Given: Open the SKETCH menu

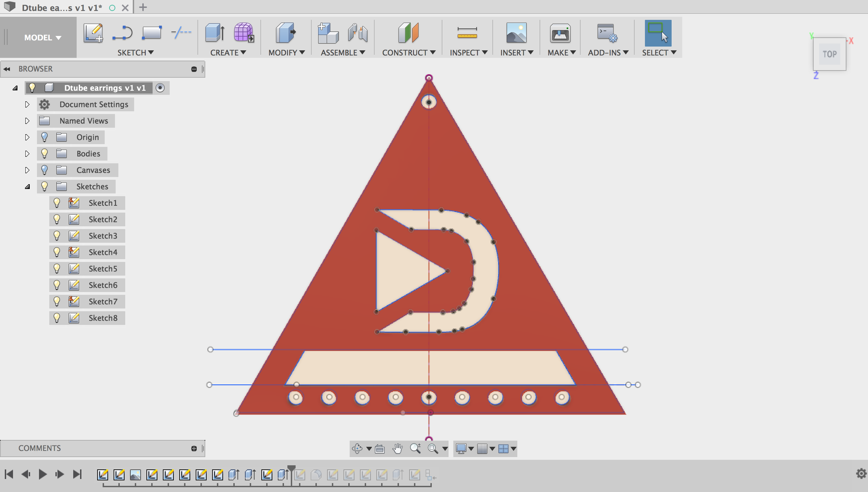Looking at the screenshot, I should point(135,53).
